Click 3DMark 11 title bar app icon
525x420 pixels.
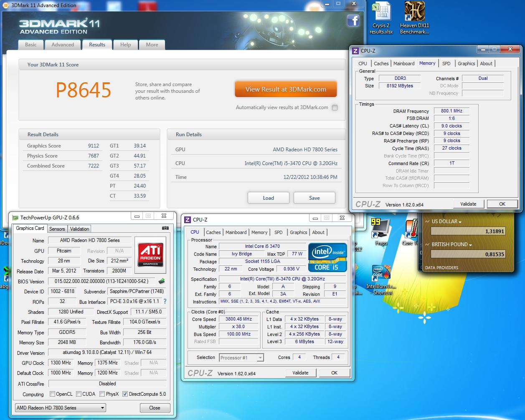click(5, 5)
